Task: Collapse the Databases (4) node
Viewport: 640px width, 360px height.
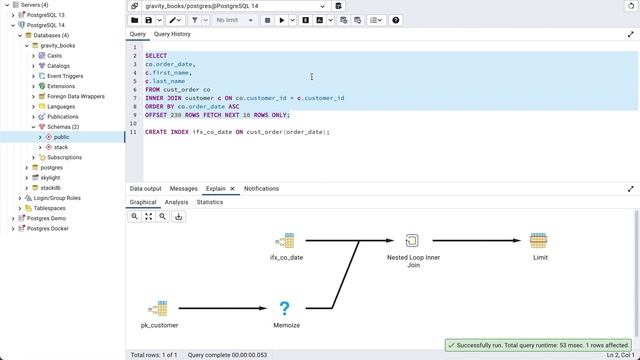Action: click(x=20, y=36)
